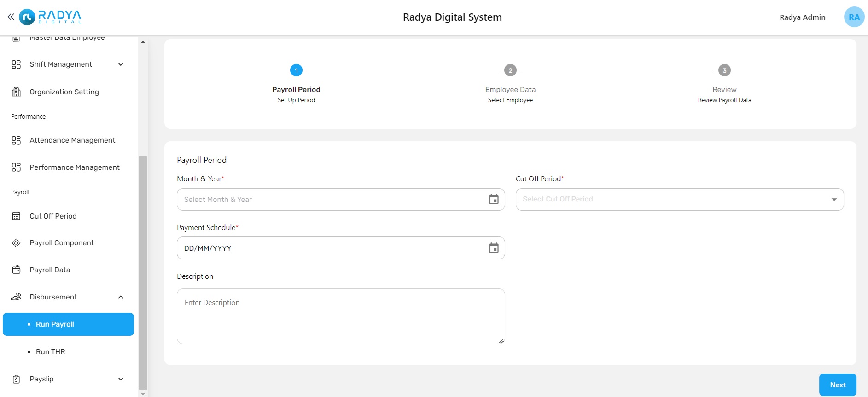Click Select Month & Year input field
This screenshot has width=868, height=397.
click(341, 199)
